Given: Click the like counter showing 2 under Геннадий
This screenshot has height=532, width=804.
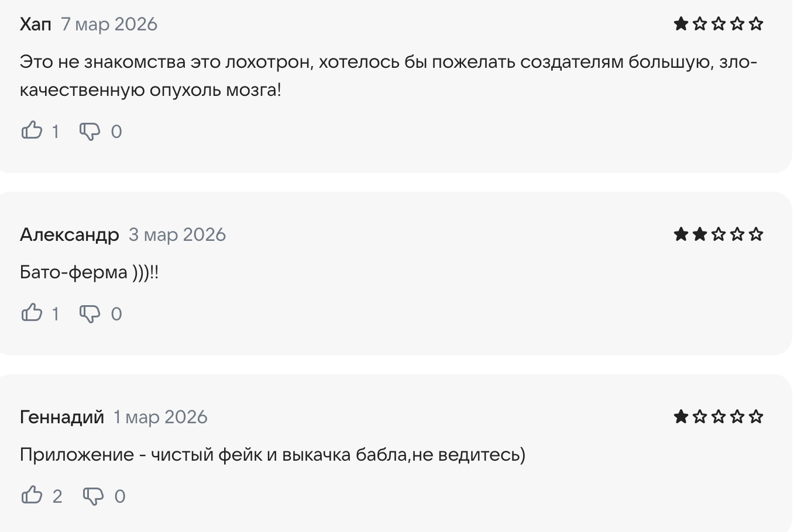Looking at the screenshot, I should [x=57, y=496].
